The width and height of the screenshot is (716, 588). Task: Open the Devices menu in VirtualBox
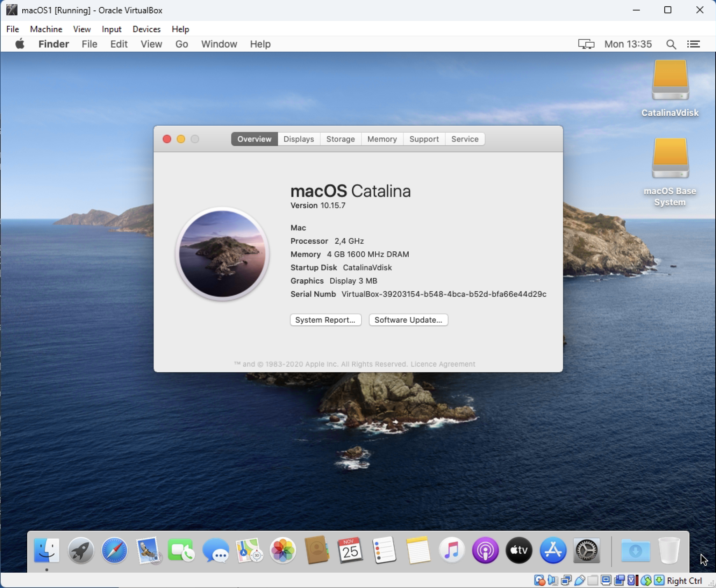[x=146, y=29]
